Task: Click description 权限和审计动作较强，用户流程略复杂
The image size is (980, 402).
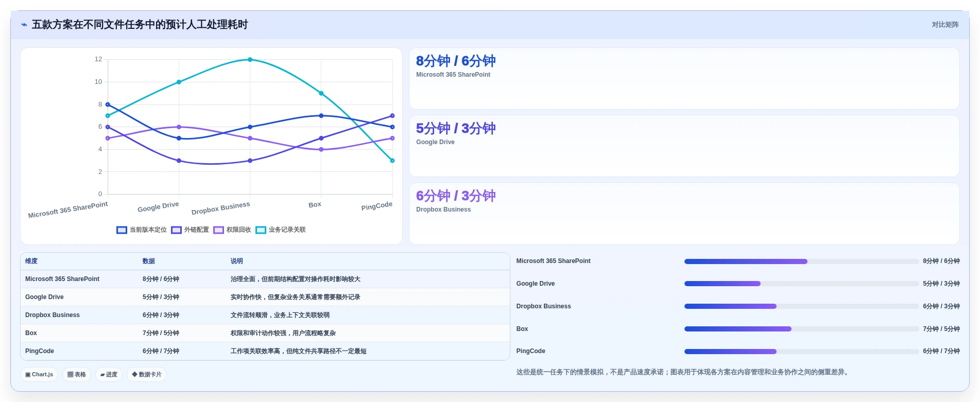Action: (x=283, y=333)
